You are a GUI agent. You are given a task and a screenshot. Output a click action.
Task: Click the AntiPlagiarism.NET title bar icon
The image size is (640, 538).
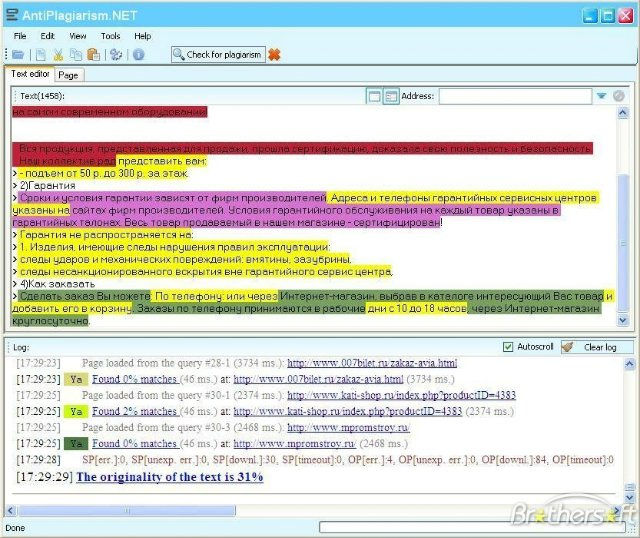tap(12, 15)
